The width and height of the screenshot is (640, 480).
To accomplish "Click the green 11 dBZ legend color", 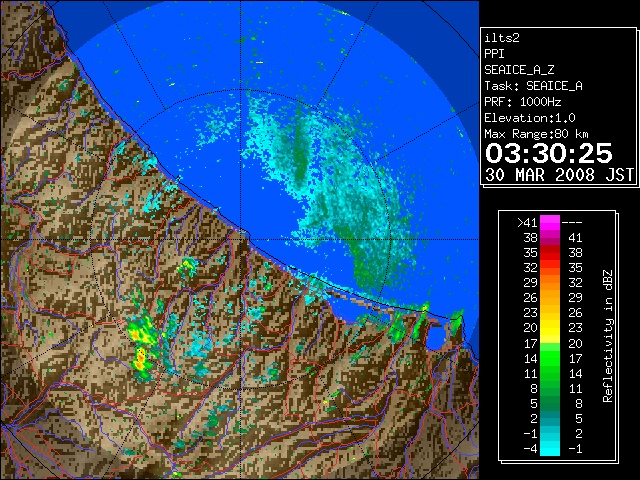I will 550,373.
